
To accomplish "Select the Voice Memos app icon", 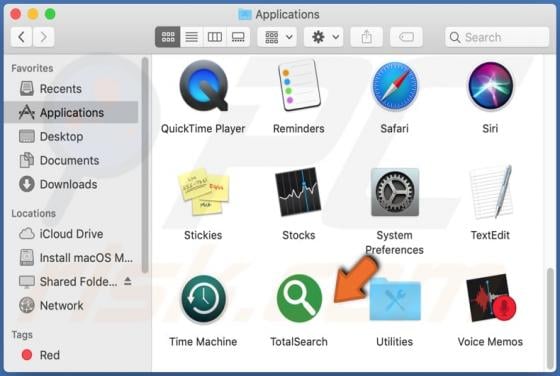I will [491, 299].
